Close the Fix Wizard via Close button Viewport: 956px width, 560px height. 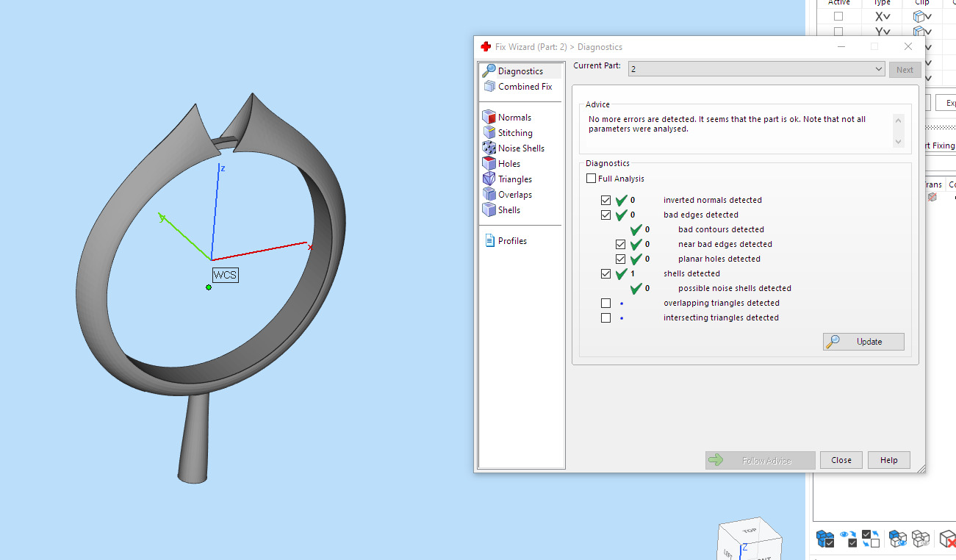841,460
